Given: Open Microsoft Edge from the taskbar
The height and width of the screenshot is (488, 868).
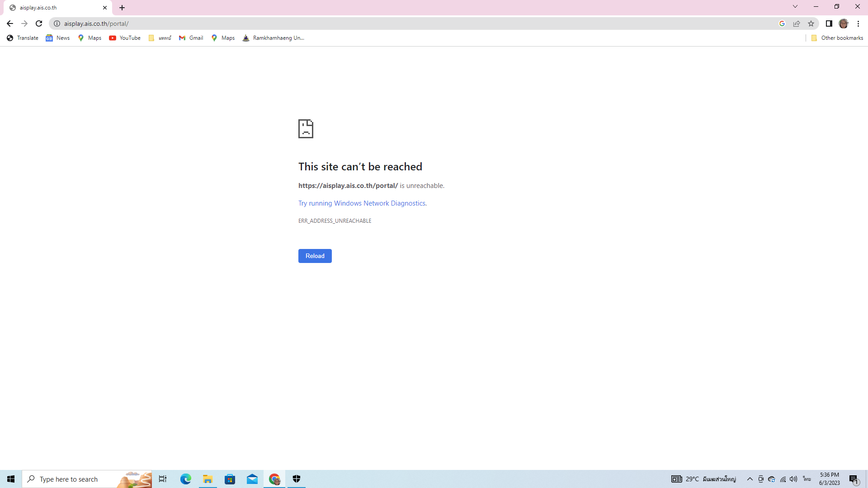Looking at the screenshot, I should (x=185, y=479).
